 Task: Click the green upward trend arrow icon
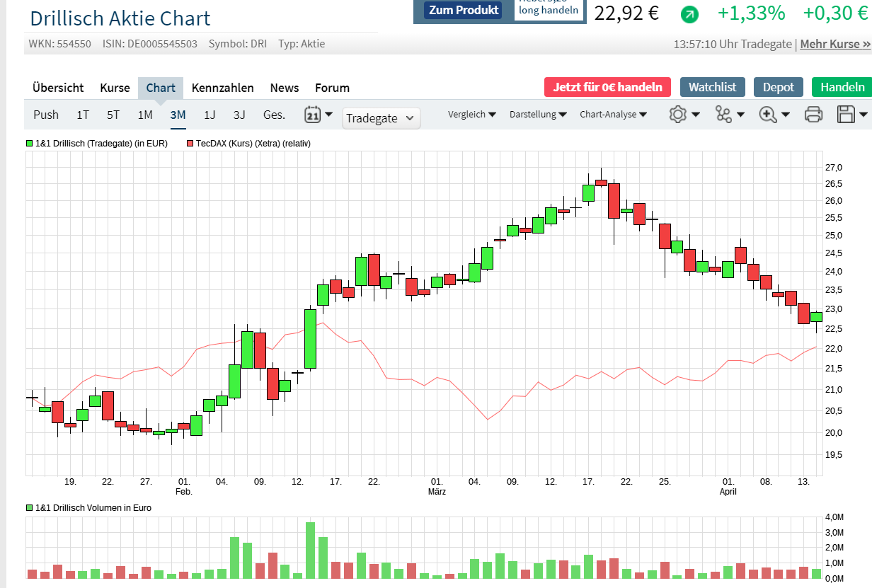click(689, 13)
